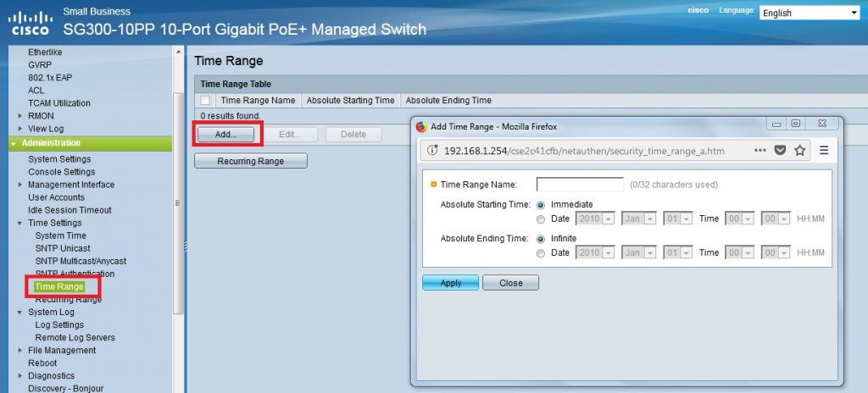Select Date option for Absolute Ending Time

541,253
